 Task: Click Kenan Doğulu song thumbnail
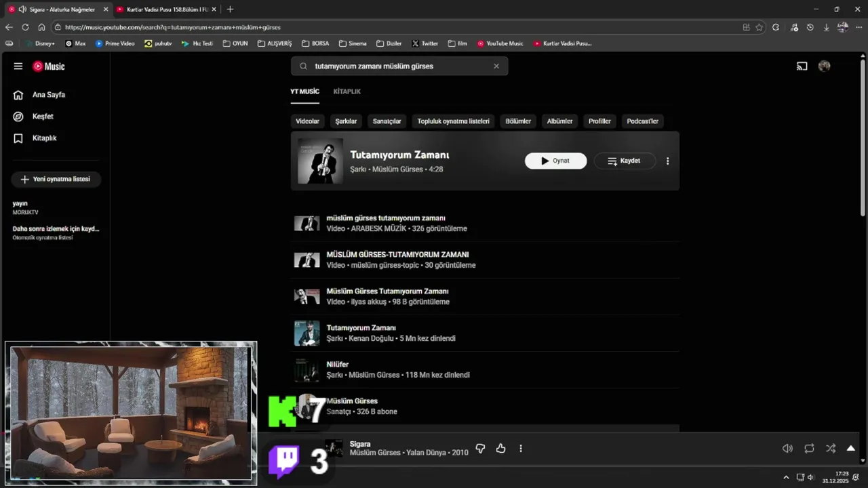[x=307, y=333]
